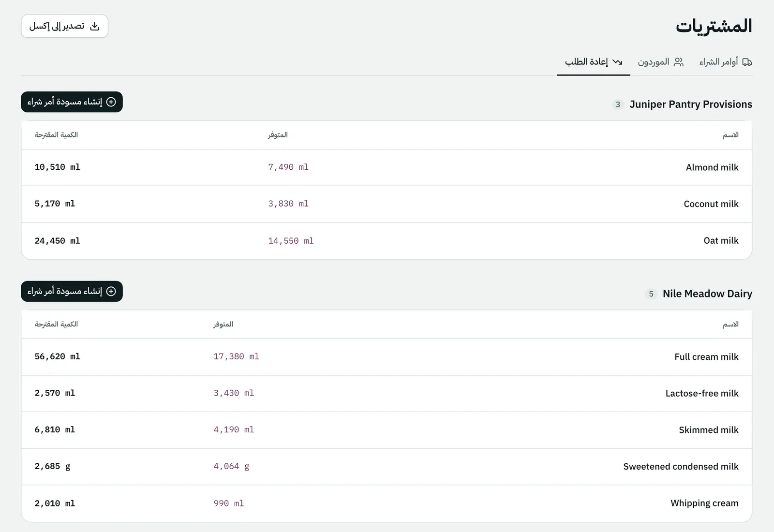Image resolution: width=774 pixels, height=532 pixels.
Task: Click the Nile Meadow Dairy heading
Action: click(707, 294)
